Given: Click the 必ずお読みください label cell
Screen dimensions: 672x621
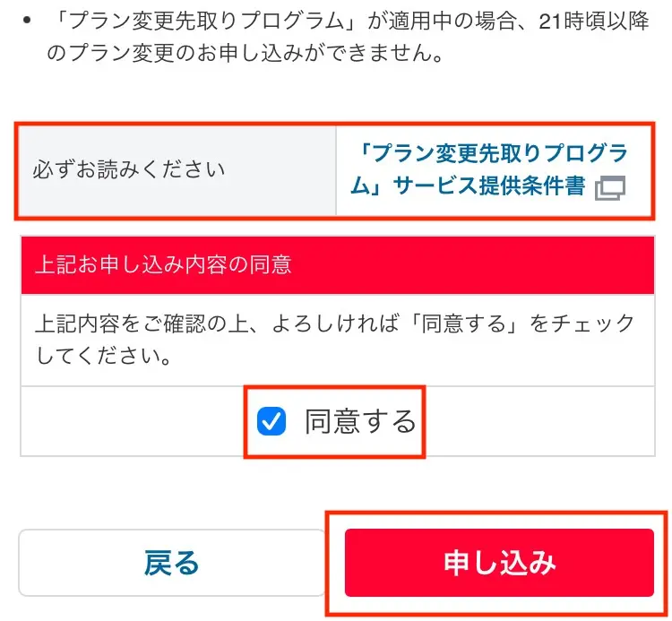Looking at the screenshot, I should [178, 170].
